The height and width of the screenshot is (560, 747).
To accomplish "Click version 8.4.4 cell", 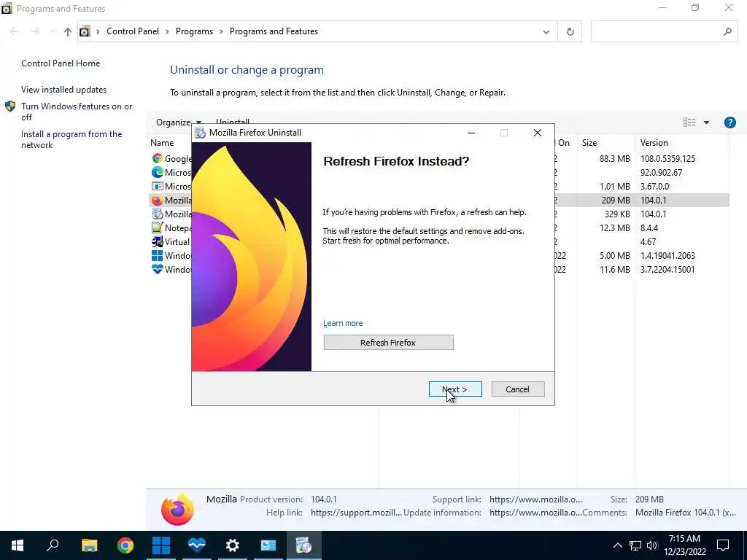I will pyautogui.click(x=649, y=227).
